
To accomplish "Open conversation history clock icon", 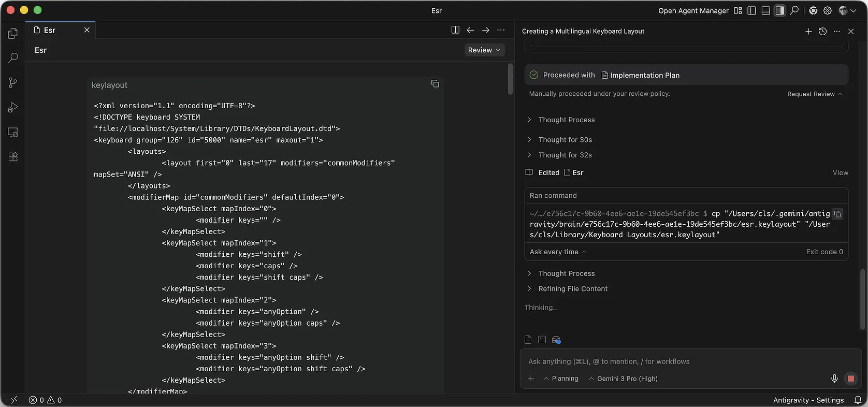I will click(822, 32).
